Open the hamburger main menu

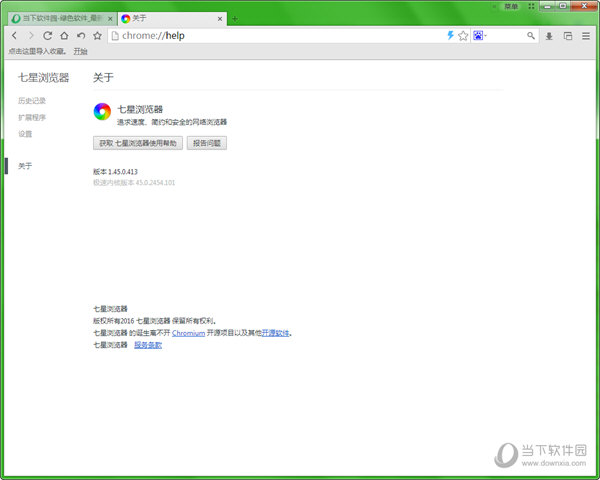[x=586, y=36]
